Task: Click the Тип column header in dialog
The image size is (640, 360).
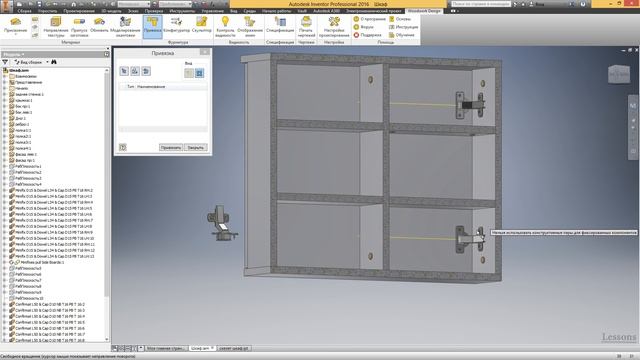Action: coord(130,87)
